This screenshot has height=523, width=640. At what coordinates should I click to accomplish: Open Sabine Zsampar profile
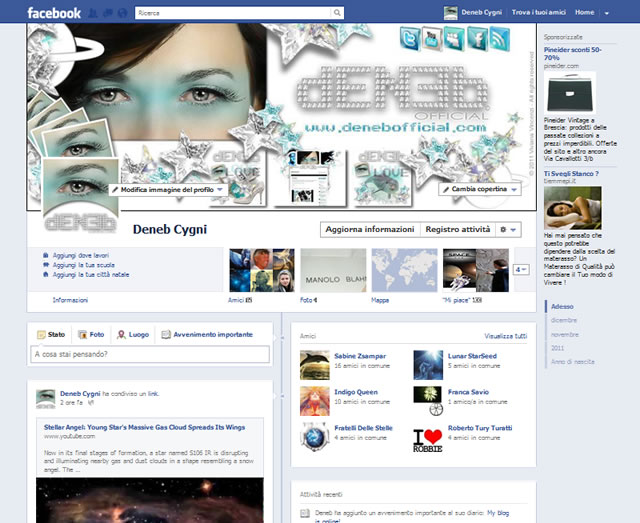pyautogui.click(x=360, y=356)
